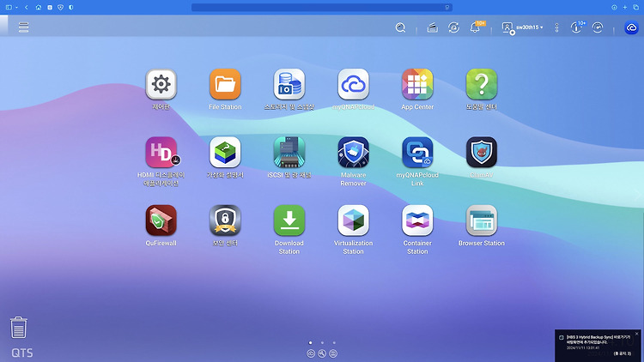Go back with the browser back arrow
Screen dimensions: 644x362
click(27, 8)
